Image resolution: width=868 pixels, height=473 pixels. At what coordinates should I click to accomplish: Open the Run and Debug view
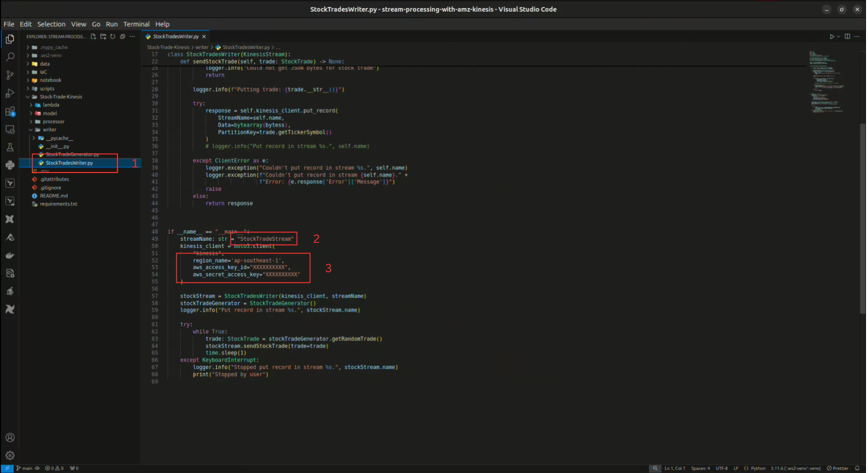(10, 94)
